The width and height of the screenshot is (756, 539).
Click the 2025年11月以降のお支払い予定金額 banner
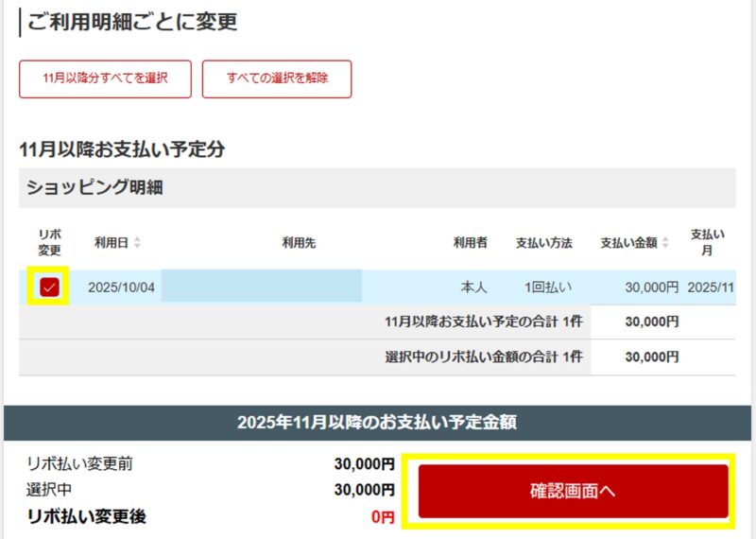click(x=377, y=423)
